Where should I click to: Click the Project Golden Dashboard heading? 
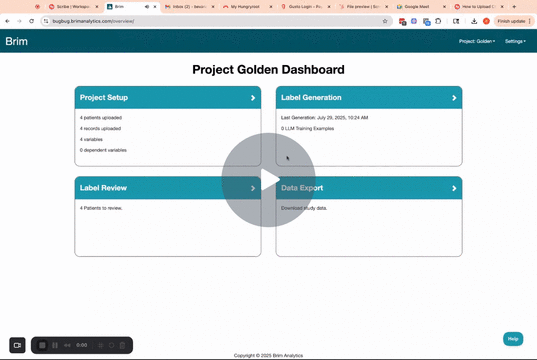[268, 70]
